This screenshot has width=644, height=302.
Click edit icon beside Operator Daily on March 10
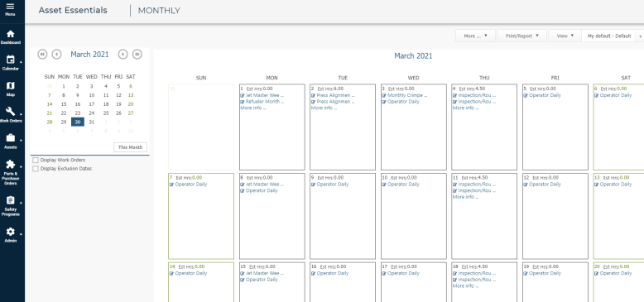(x=384, y=185)
